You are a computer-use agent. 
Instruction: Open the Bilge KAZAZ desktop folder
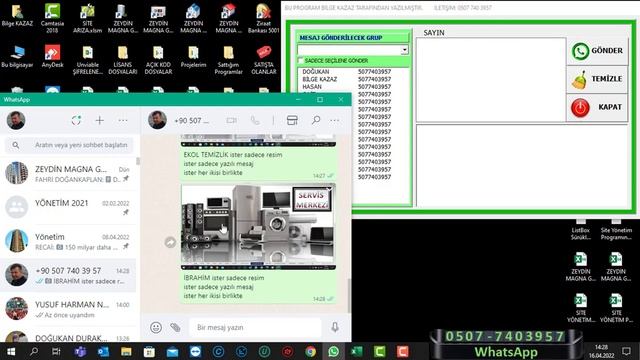17,15
